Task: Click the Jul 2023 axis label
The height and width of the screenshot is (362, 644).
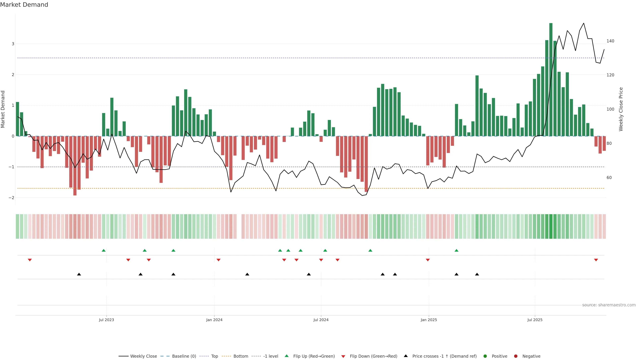Action: click(106, 320)
